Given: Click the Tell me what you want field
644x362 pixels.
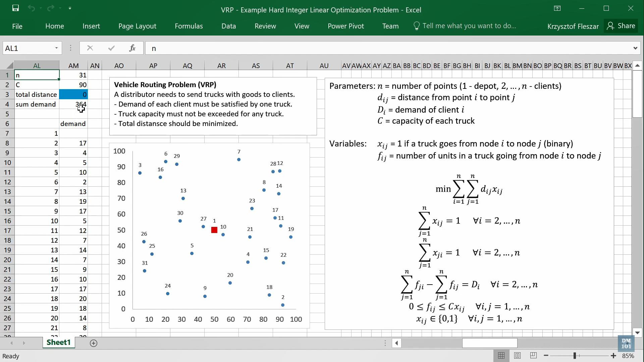Looking at the screenshot, I should tap(469, 26).
